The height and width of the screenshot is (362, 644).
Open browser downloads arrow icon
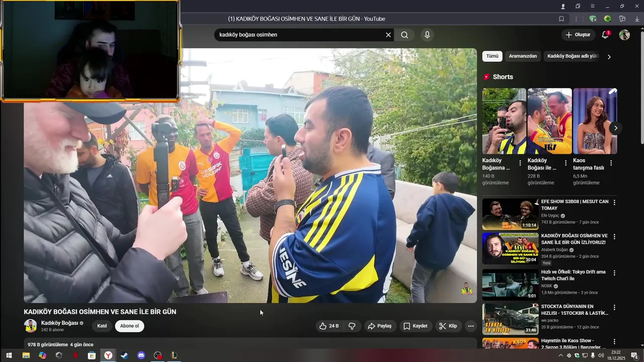637,19
